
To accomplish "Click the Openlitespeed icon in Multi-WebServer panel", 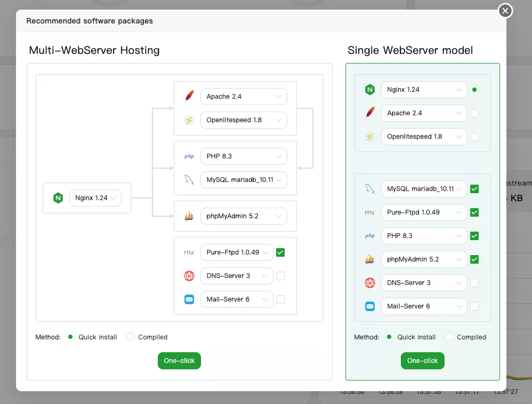I will click(x=189, y=120).
